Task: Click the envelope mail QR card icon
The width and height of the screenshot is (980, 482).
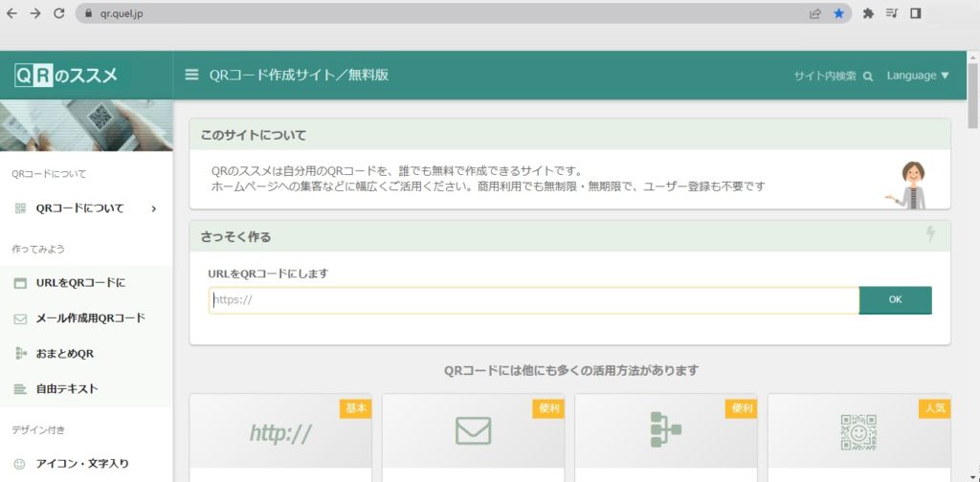Action: point(473,430)
